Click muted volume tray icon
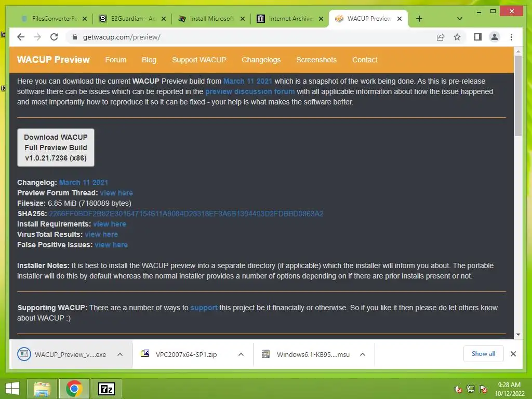Screen dimensions: 532x399 [458, 389]
